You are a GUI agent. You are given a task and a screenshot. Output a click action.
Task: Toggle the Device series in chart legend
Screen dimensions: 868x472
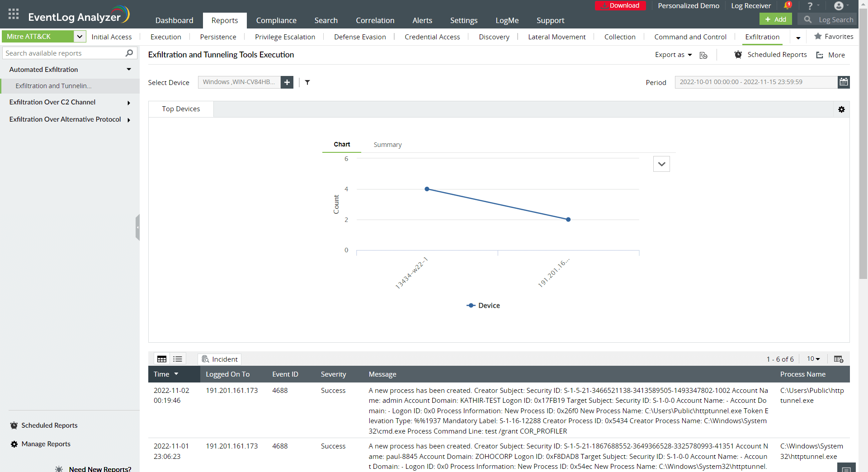483,306
